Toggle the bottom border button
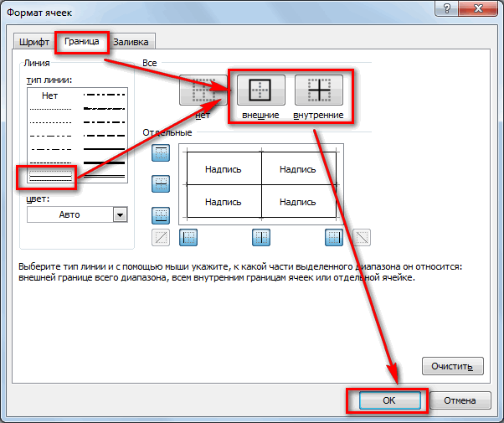The image size is (504, 423). 161,215
